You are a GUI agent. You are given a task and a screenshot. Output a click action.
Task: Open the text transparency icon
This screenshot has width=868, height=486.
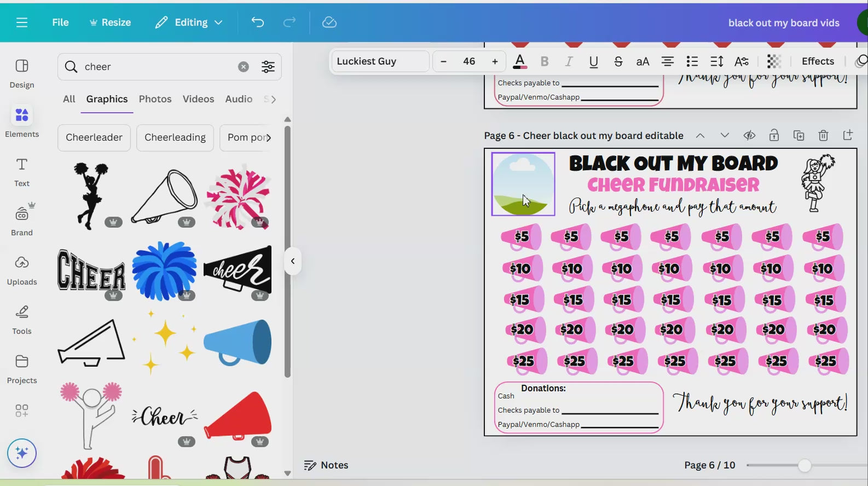(773, 61)
